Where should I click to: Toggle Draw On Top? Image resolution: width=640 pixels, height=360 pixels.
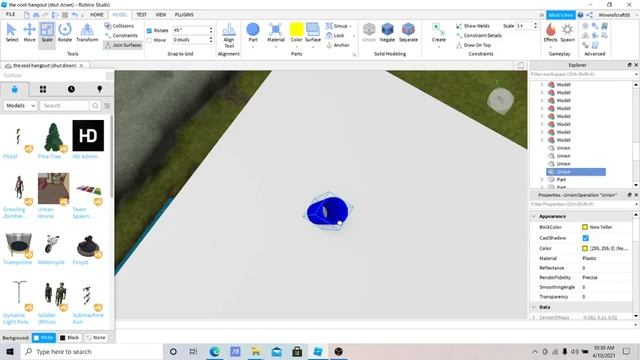473,45
